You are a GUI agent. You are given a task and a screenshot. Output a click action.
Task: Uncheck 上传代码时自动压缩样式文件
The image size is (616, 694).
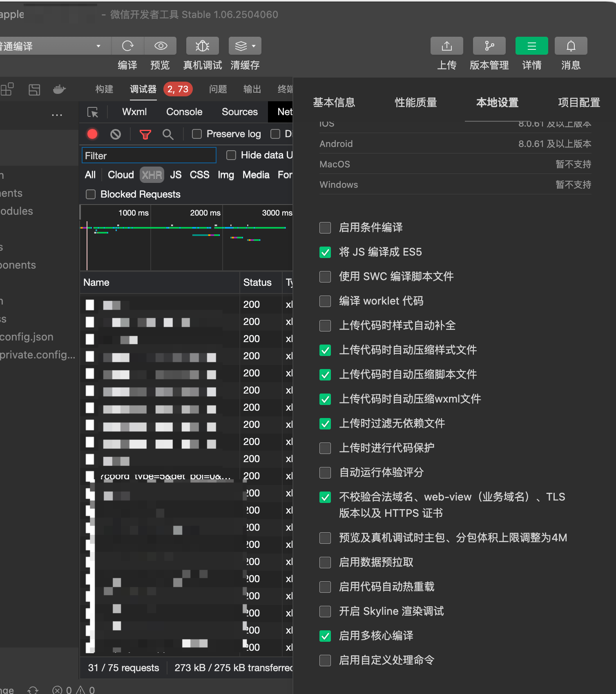tap(325, 350)
